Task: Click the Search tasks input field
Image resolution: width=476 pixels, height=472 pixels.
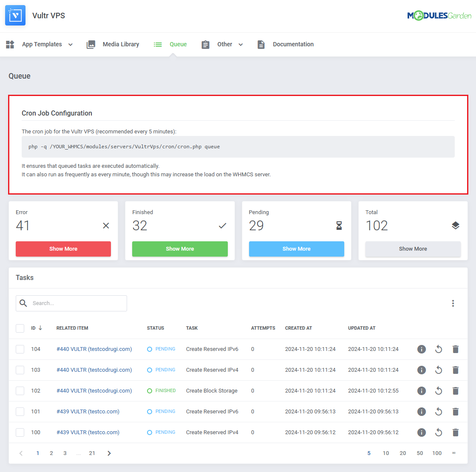Action: (71, 303)
